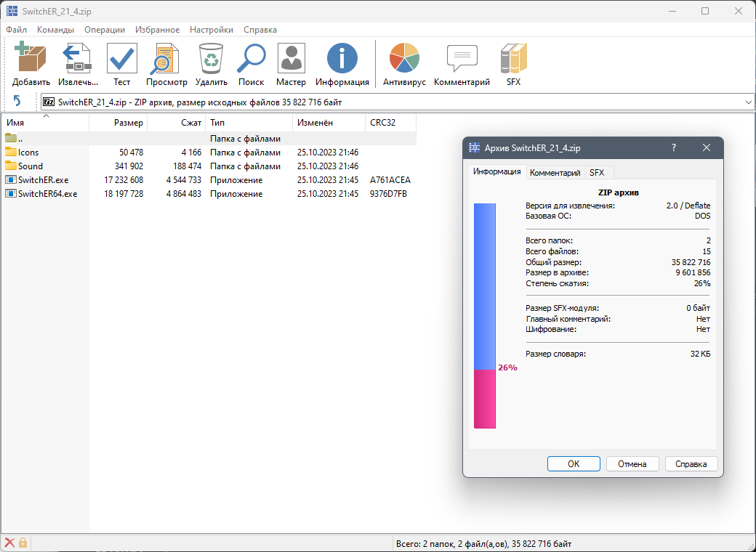This screenshot has height=552, width=756.
Task: Open the Избранное menu
Action: coord(157,30)
